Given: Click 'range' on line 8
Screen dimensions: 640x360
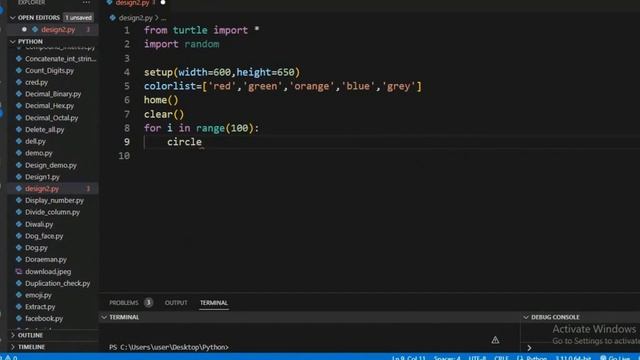Looking at the screenshot, I should click(210, 128).
